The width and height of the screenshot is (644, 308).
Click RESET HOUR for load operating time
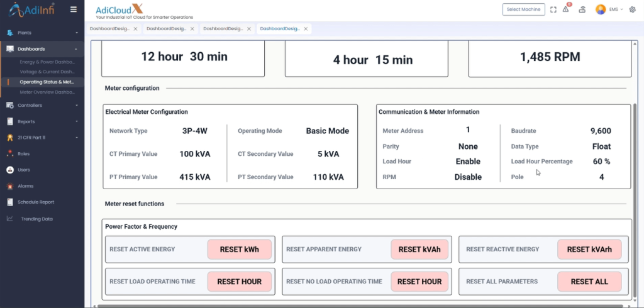coord(240,282)
